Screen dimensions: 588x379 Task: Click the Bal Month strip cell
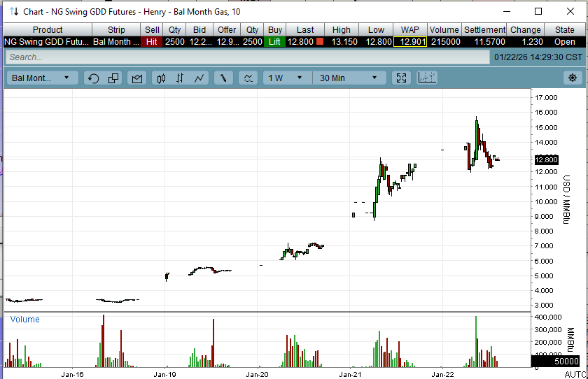coord(116,41)
